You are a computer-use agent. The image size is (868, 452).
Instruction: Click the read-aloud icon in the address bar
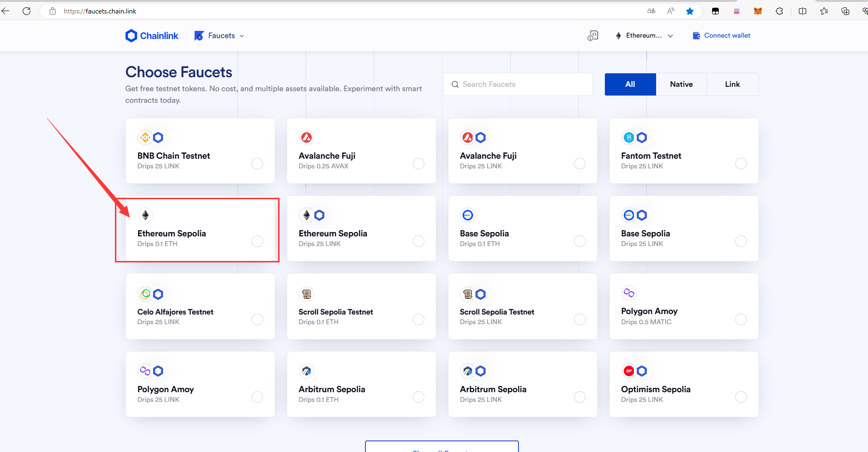click(x=671, y=11)
